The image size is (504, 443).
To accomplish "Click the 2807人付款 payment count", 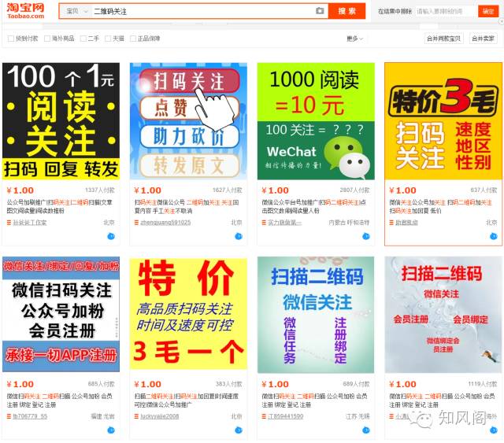I will [355, 190].
